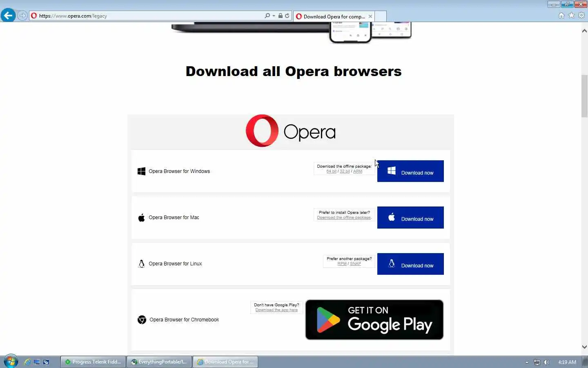Open the RPM package link
Screen dimensions: 588x368
(342, 264)
